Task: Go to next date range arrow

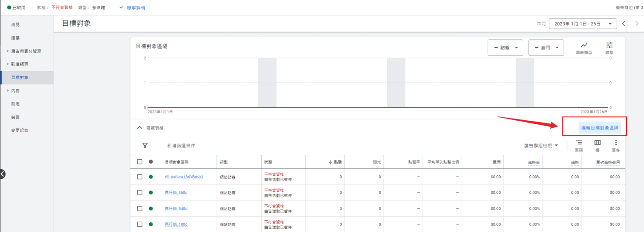Action: tap(637, 24)
